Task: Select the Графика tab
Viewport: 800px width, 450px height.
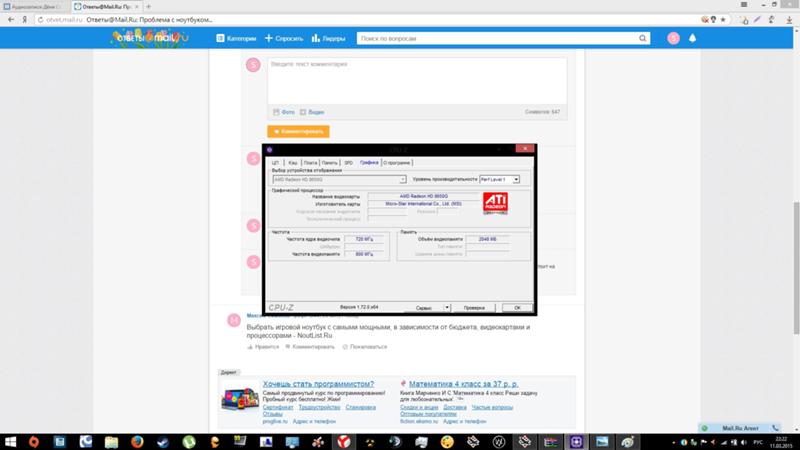Action: [369, 162]
